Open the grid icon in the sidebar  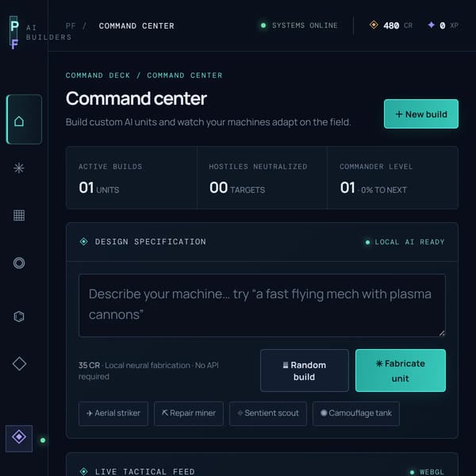coord(19,215)
